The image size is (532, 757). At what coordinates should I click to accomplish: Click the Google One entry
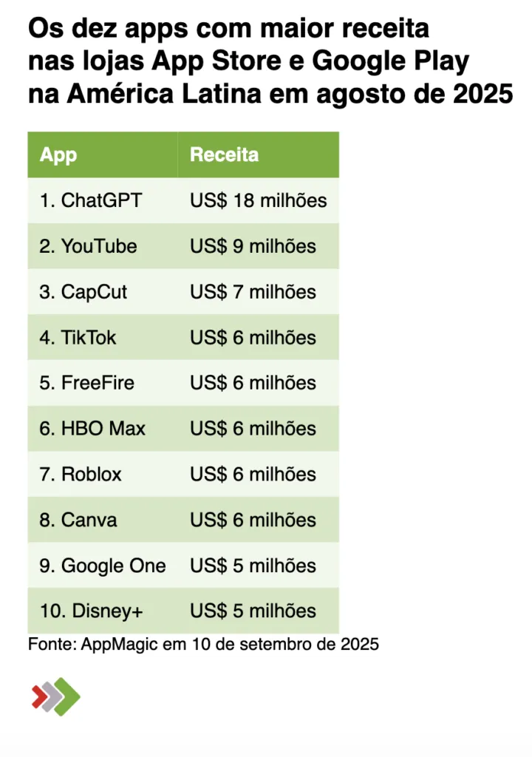point(103,566)
